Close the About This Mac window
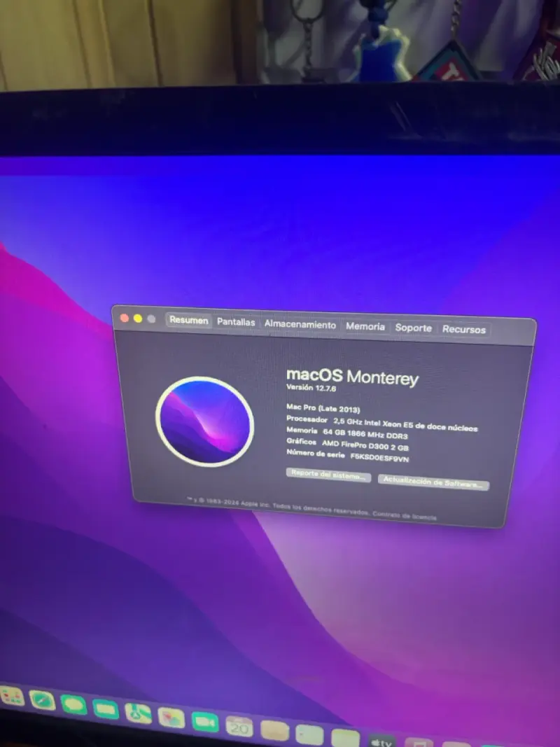560x747 pixels. pos(125,318)
